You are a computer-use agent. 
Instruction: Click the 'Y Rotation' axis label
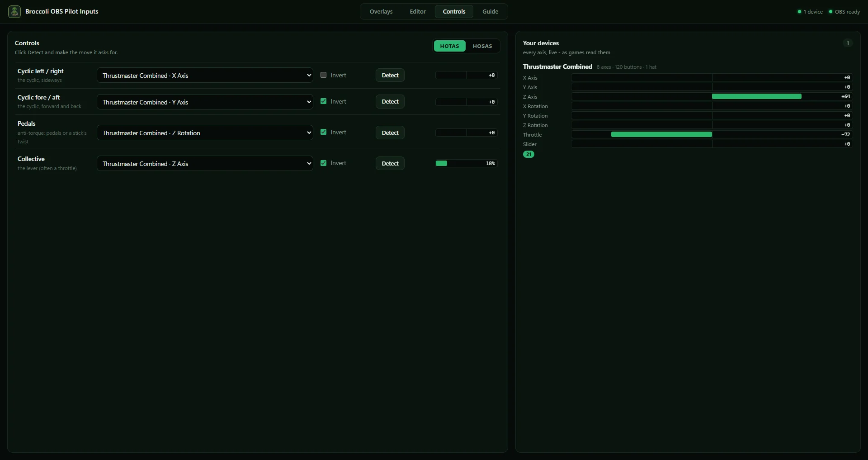click(x=535, y=116)
